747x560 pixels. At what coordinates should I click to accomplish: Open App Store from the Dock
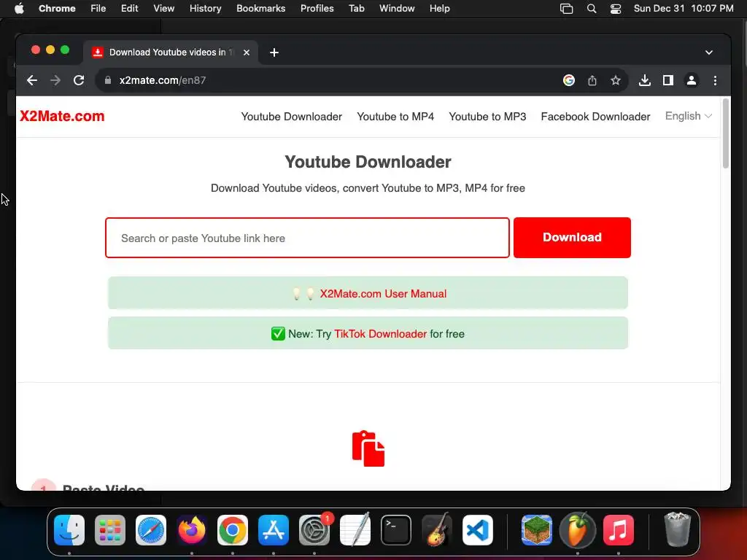pyautogui.click(x=274, y=530)
